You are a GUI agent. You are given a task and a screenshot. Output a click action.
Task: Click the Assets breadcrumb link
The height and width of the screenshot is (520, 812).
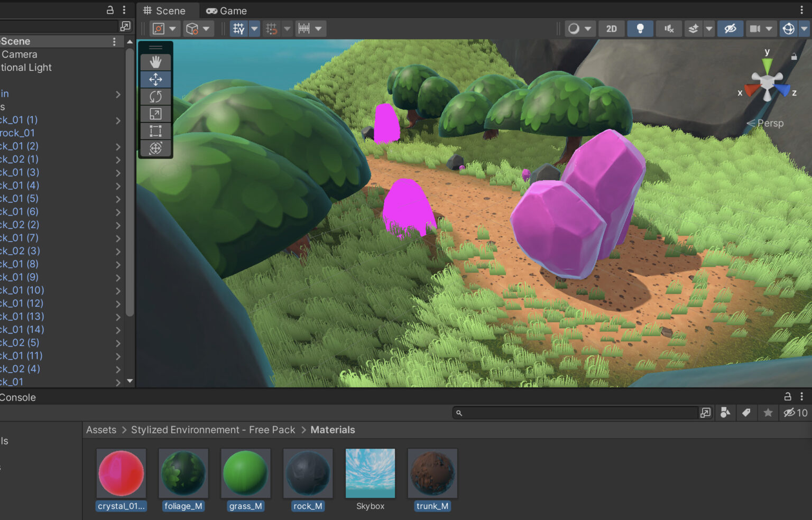tap(101, 430)
